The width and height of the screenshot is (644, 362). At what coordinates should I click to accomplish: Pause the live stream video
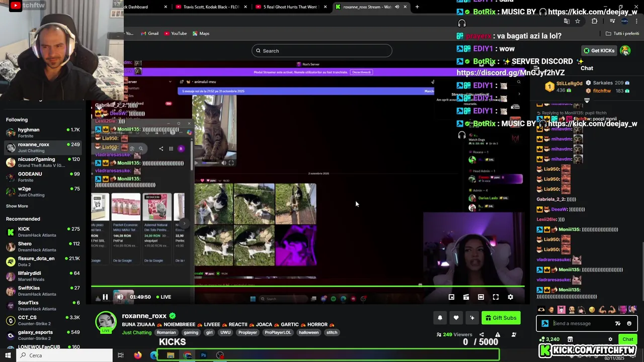click(x=105, y=297)
